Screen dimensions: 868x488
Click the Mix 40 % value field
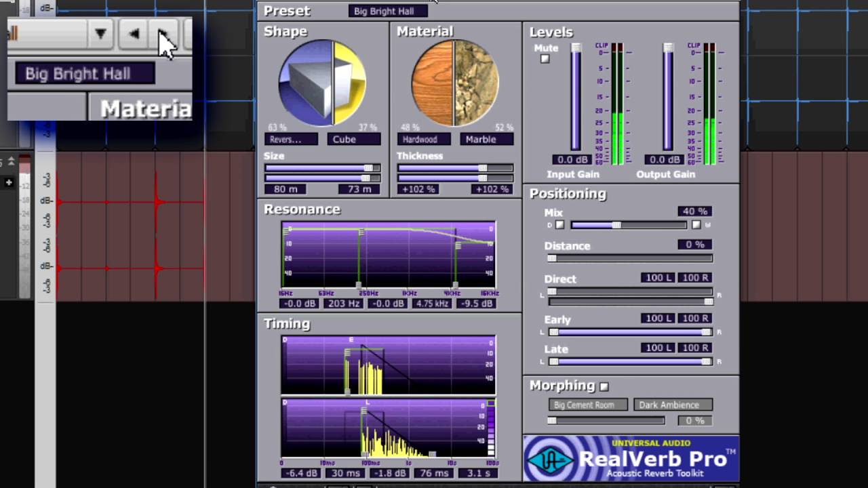tap(694, 211)
